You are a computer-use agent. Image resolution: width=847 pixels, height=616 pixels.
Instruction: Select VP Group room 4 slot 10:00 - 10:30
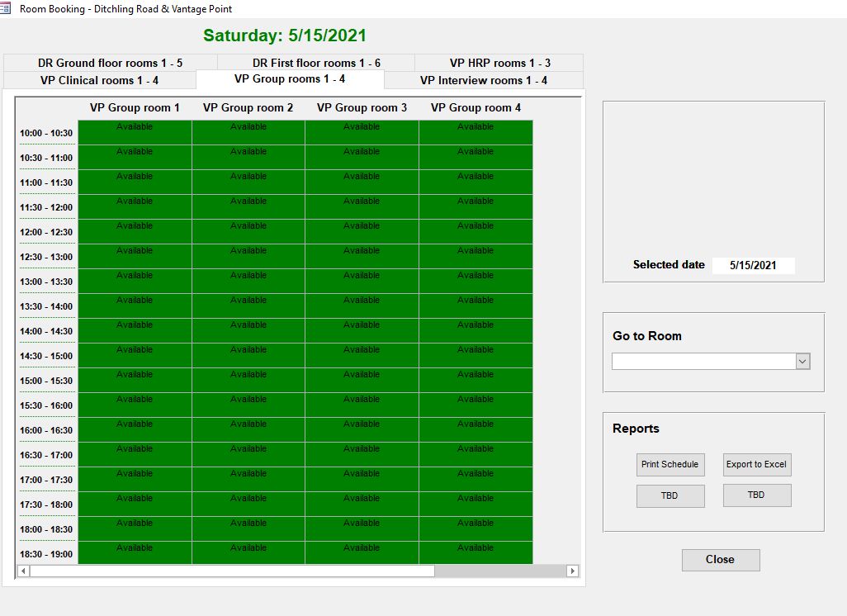[x=476, y=132]
